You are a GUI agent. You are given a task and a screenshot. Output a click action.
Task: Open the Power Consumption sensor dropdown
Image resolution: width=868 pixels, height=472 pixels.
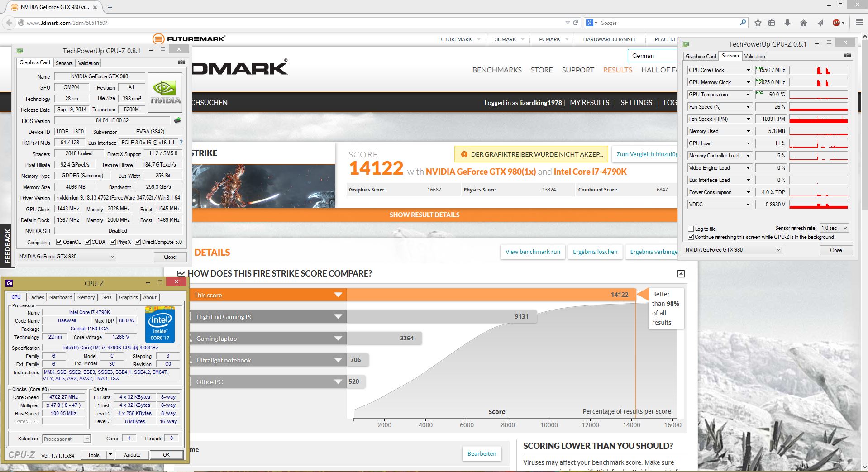(x=748, y=192)
